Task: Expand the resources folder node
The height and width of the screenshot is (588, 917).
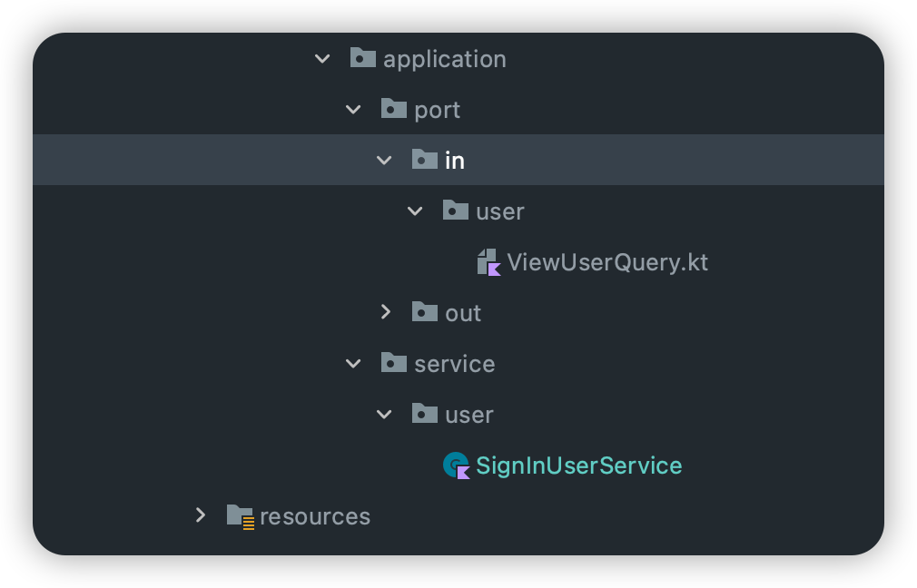Action: [x=201, y=515]
